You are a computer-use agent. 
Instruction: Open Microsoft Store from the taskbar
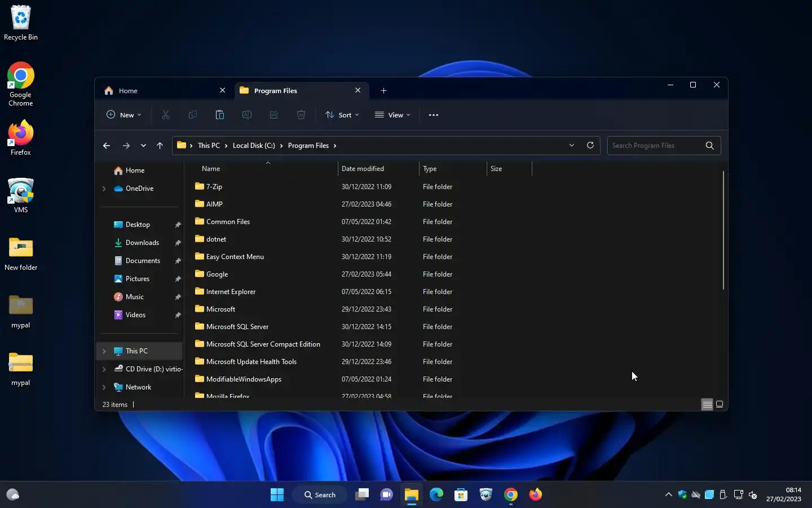click(x=461, y=495)
